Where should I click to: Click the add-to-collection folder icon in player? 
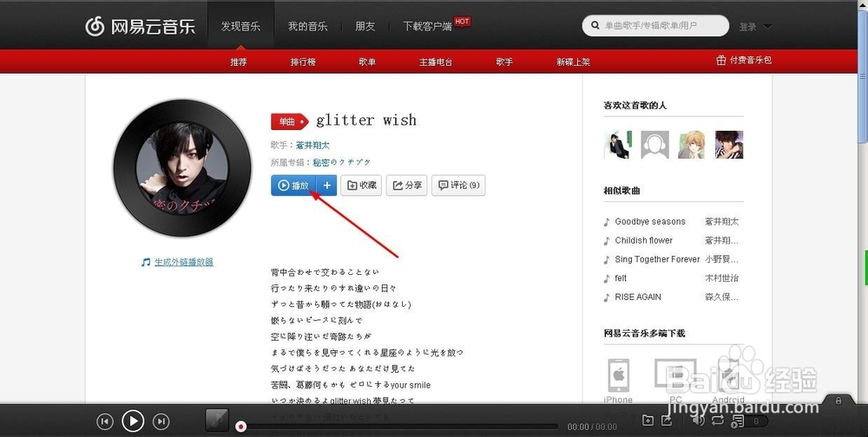pyautogui.click(x=648, y=421)
